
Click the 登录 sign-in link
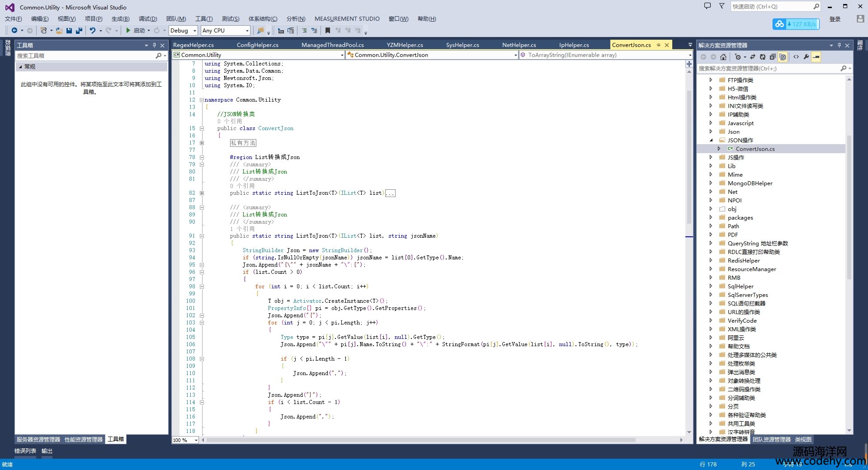[835, 19]
